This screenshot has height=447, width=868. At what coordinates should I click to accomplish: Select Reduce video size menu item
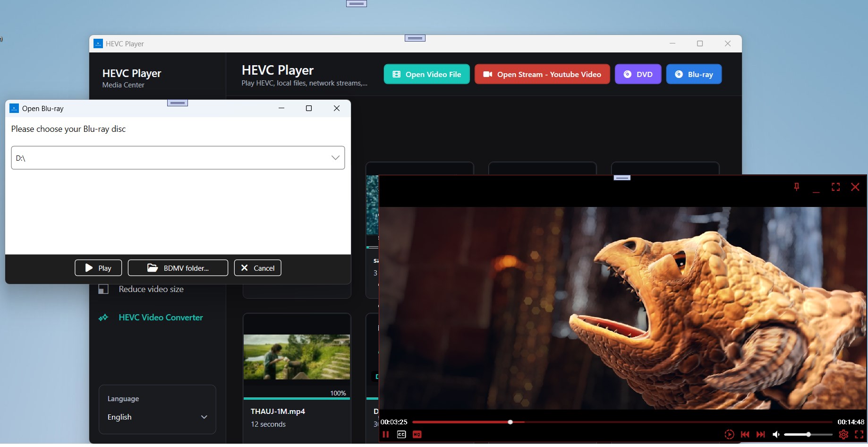[151, 289]
